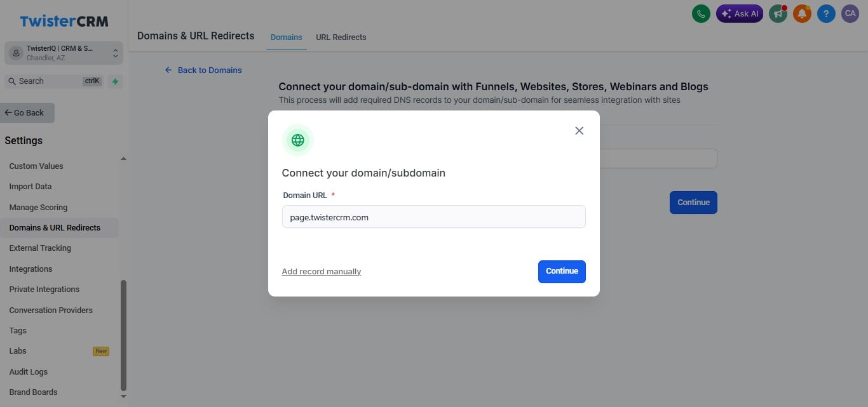Click the blue help question mark icon

point(826,13)
